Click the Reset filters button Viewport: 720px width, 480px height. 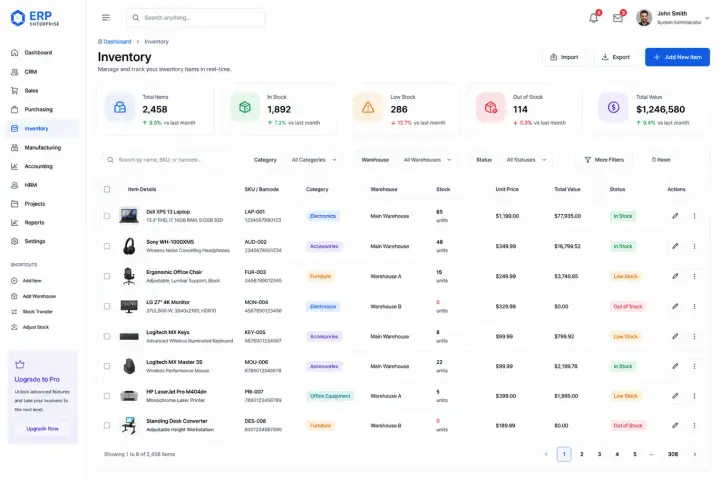point(661,160)
